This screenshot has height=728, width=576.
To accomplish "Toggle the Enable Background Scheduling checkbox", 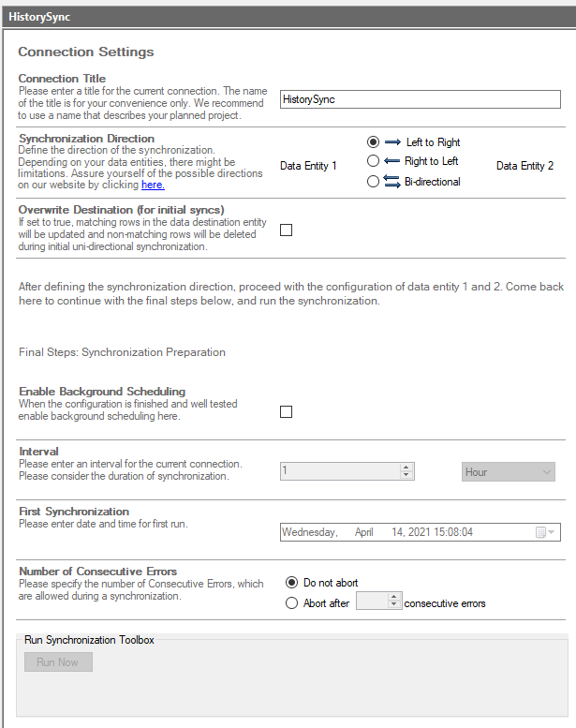I will point(287,411).
